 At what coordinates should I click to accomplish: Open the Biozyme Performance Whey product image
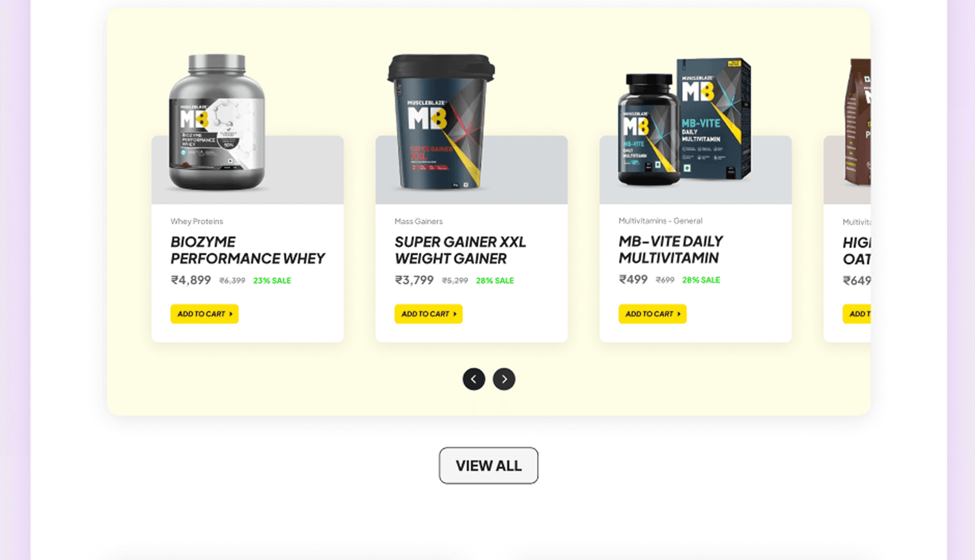pos(217,122)
